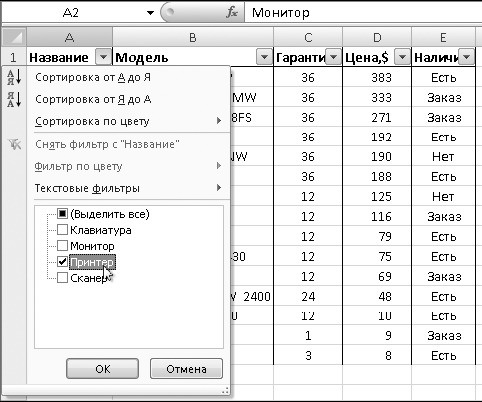Click the select-all corner triangle of the sheet
This screenshot has height=402, width=482.
(14, 37)
